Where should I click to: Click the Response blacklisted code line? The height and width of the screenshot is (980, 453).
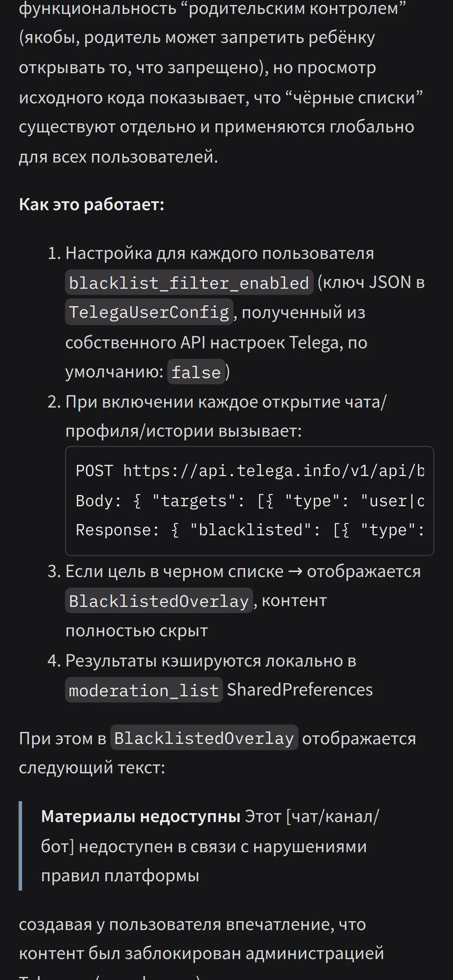pos(250,530)
